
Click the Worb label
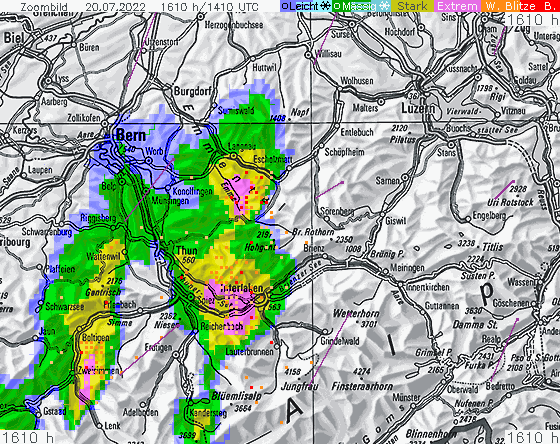tap(154, 151)
